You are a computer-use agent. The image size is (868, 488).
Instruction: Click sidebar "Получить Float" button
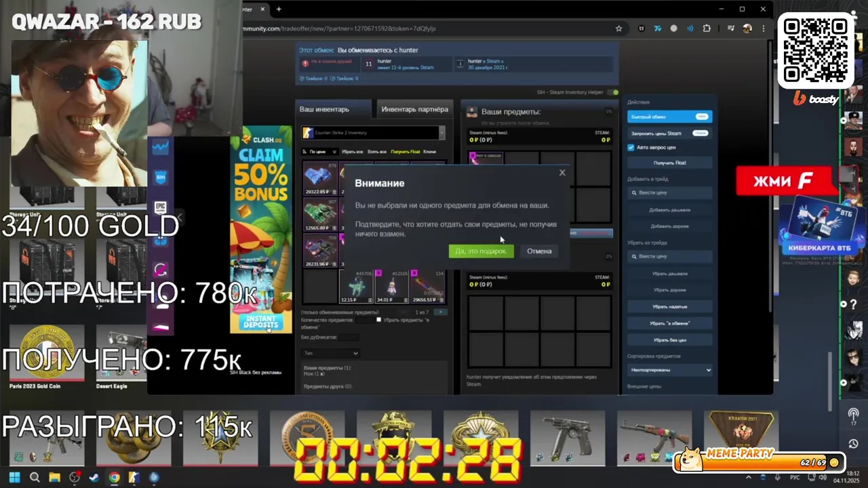click(669, 163)
